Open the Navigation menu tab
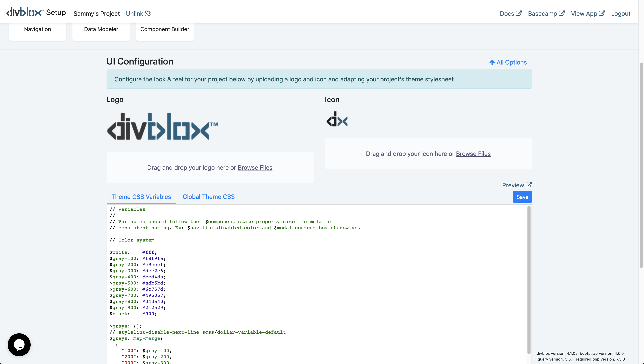This screenshot has height=364, width=644. (x=38, y=29)
